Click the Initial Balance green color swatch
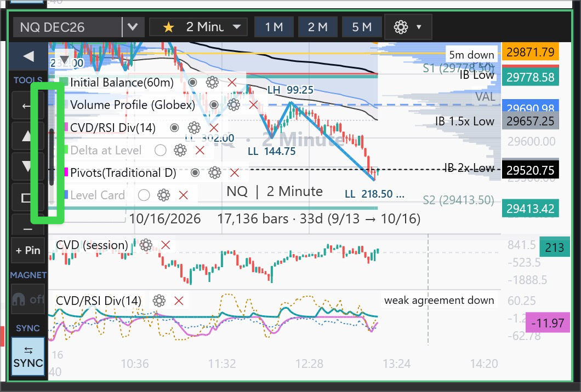 [65, 82]
